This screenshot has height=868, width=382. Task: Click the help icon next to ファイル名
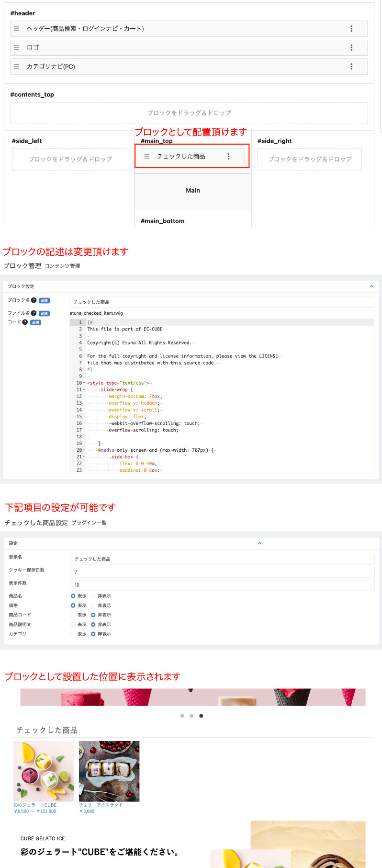(34, 313)
